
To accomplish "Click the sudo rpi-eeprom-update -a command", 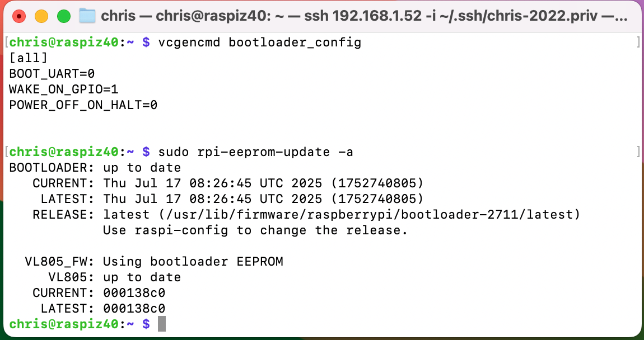I will coord(255,152).
